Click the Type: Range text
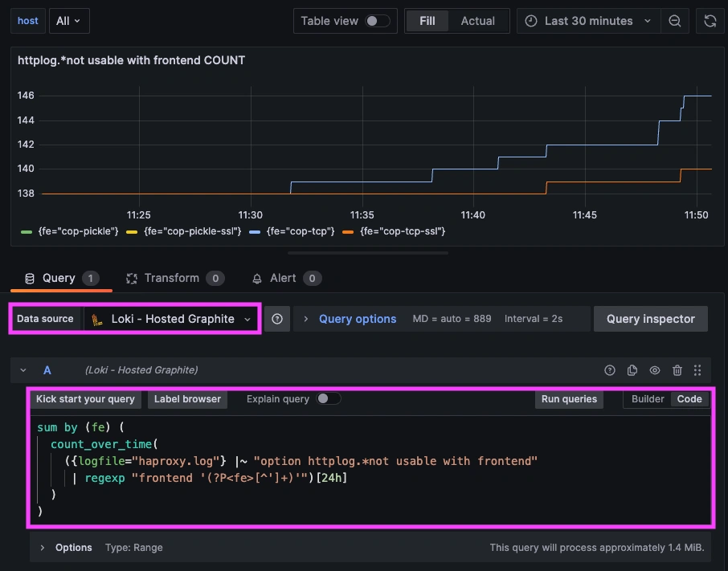Screen dimensions: 728x571 click(x=133, y=548)
